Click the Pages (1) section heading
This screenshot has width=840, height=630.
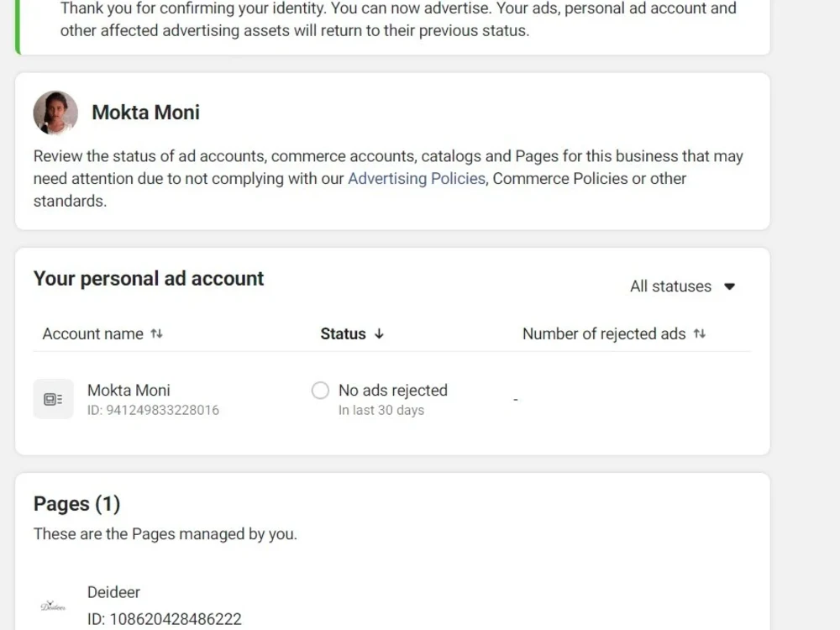click(x=76, y=504)
